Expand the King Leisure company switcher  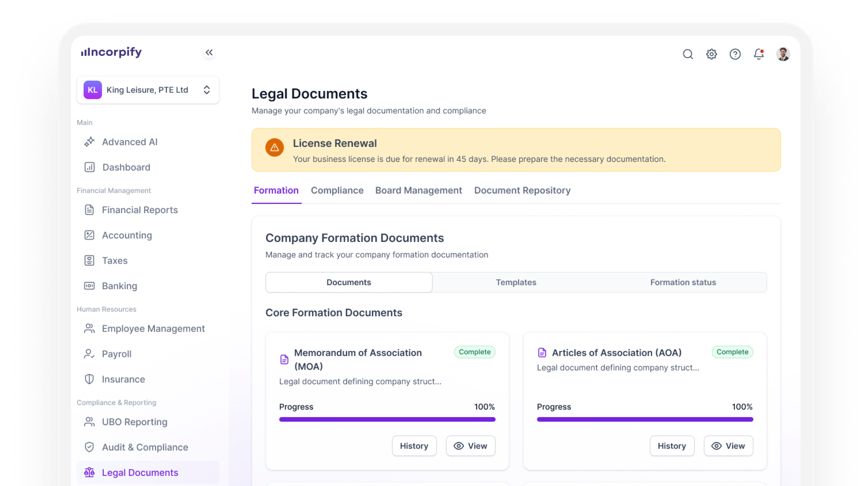147,90
